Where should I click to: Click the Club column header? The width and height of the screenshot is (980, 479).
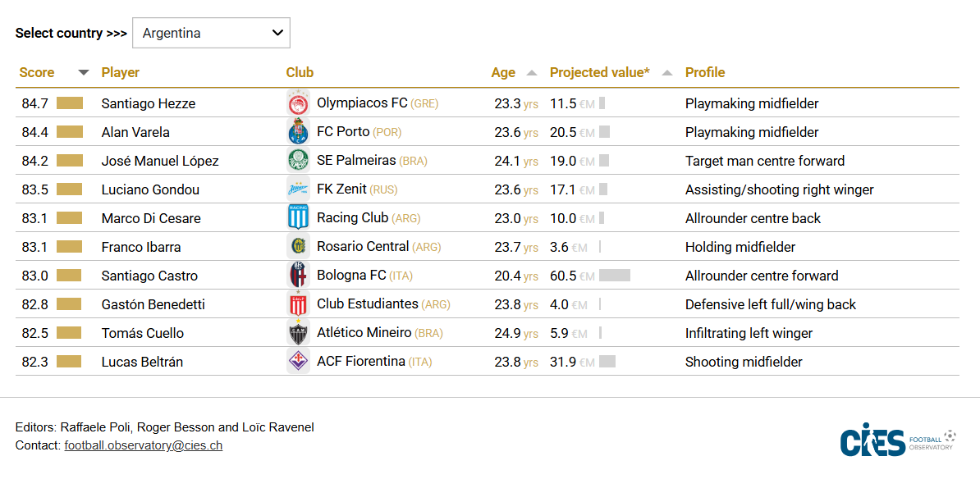click(x=300, y=73)
